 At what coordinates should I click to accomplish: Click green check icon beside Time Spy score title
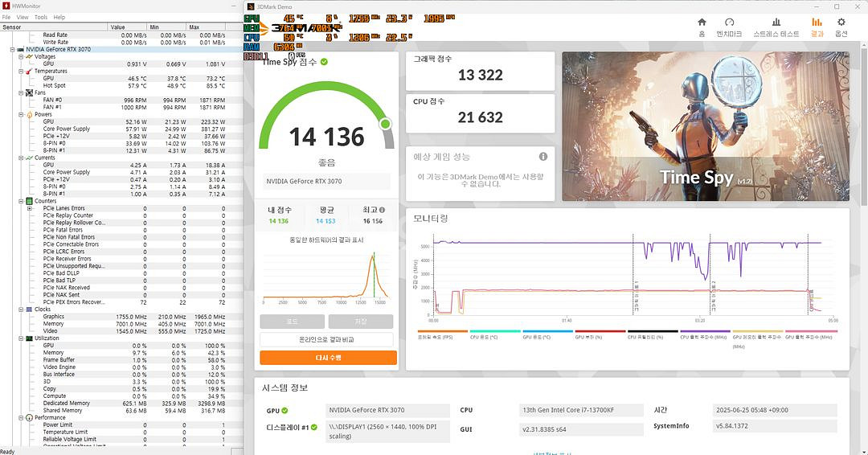pyautogui.click(x=324, y=62)
